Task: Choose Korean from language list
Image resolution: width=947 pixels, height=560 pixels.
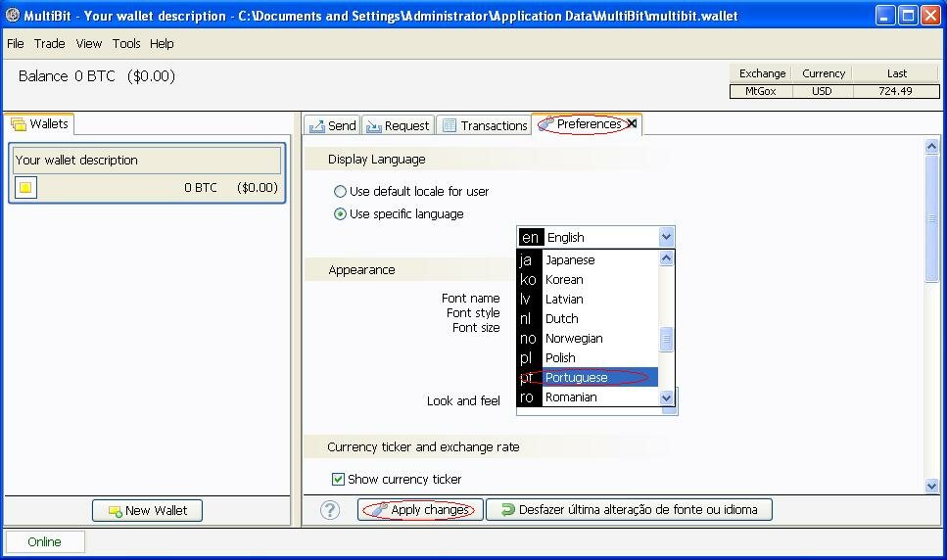Action: [x=588, y=279]
